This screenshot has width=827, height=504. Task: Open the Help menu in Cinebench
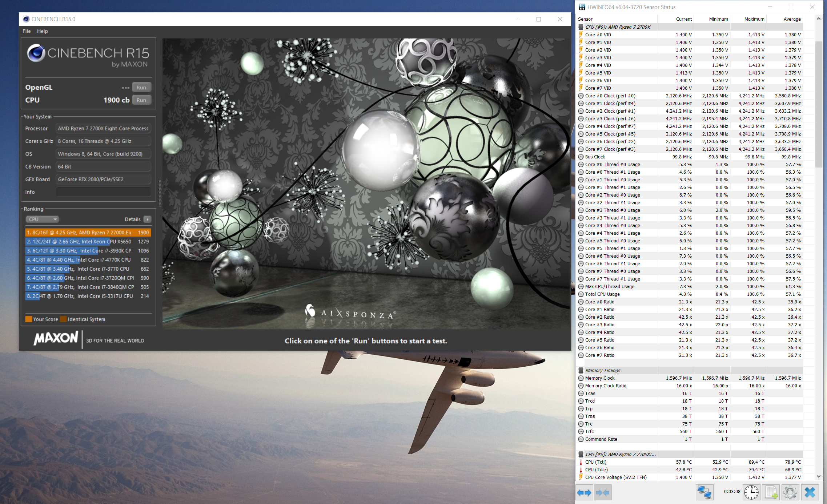tap(42, 31)
